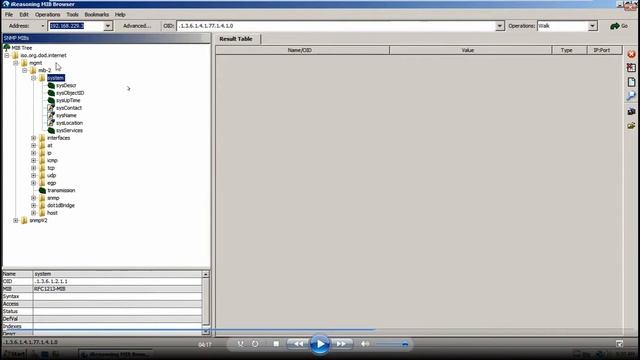Click the properties panel scroll up arrow

tap(206, 274)
